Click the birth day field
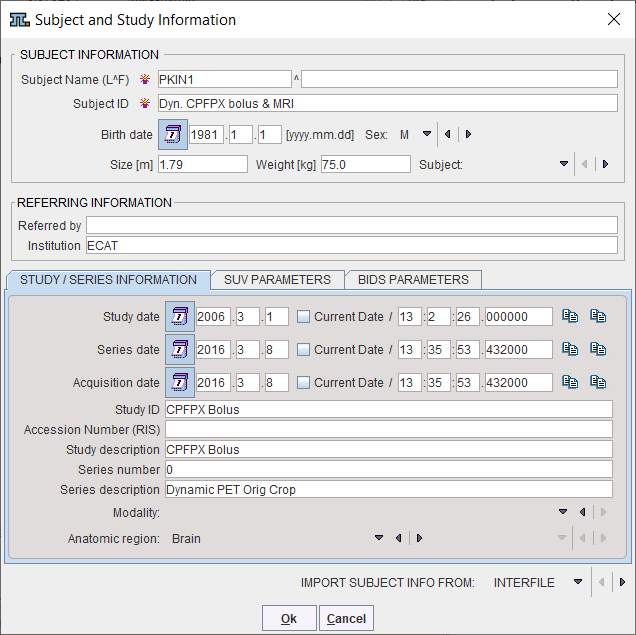636x635 pixels. coord(270,135)
